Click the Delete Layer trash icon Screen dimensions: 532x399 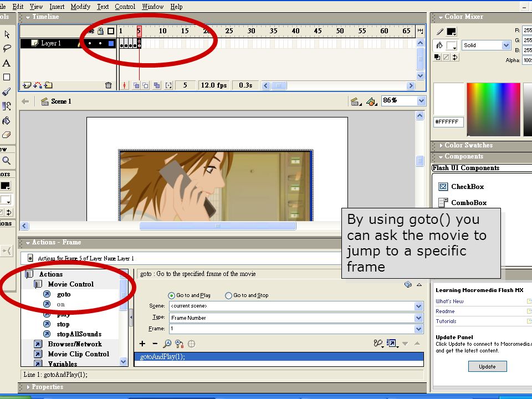[x=108, y=85]
